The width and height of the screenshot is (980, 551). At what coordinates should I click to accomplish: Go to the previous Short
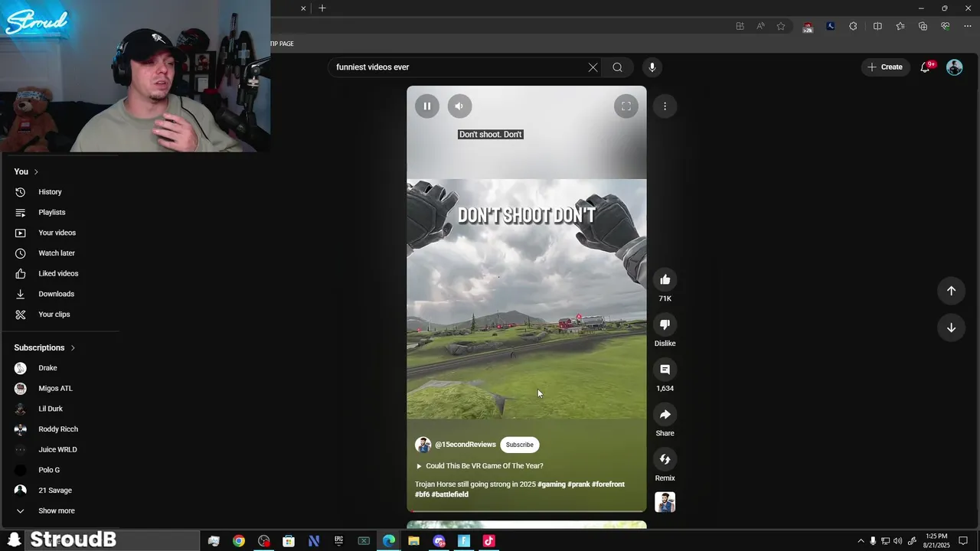951,291
